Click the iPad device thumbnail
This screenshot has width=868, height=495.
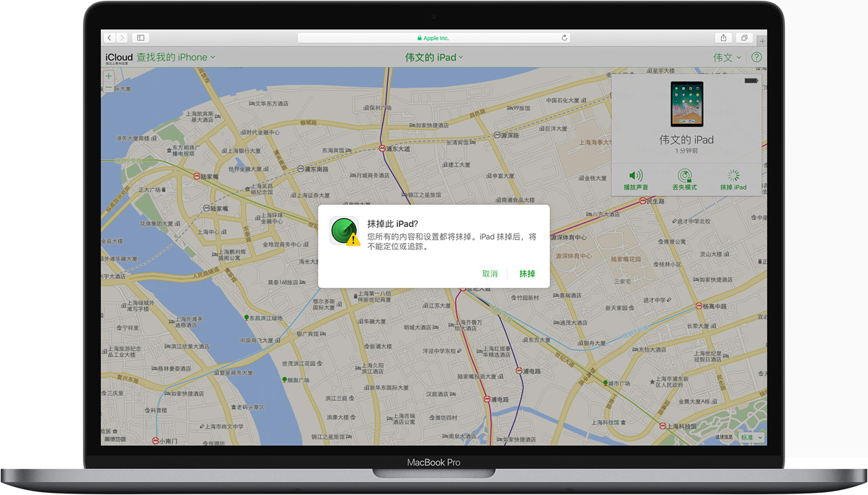coord(686,104)
